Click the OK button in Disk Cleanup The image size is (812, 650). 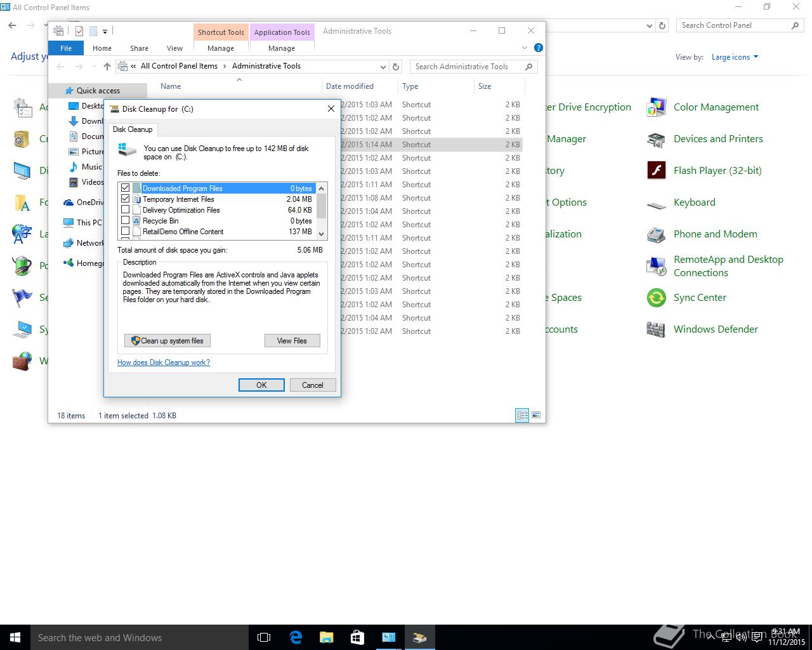tap(261, 385)
